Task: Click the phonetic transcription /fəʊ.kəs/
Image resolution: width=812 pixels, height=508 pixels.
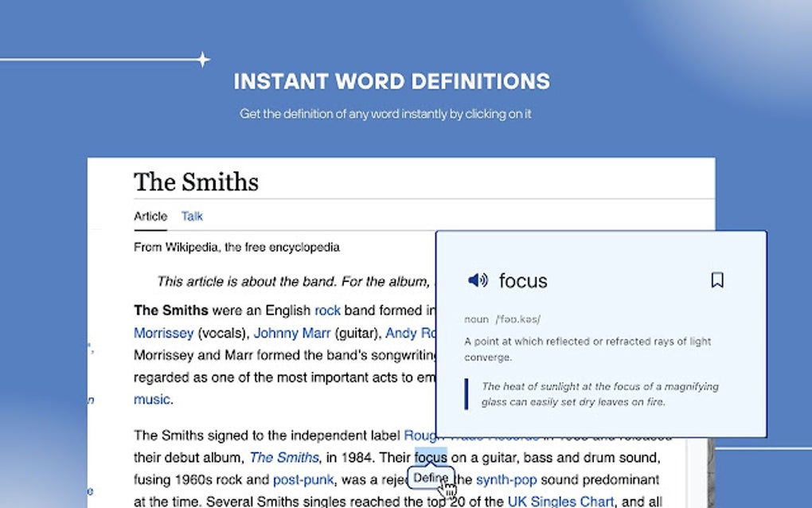Action: tap(518, 319)
